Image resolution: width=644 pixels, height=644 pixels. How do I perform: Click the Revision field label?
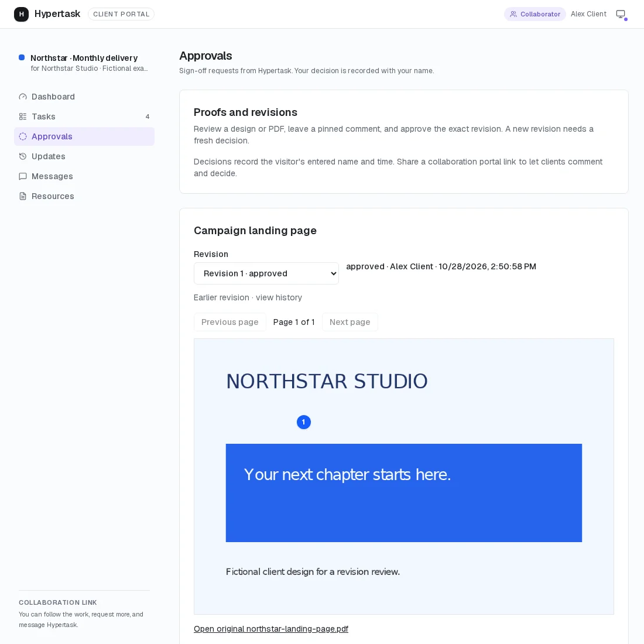coord(211,254)
